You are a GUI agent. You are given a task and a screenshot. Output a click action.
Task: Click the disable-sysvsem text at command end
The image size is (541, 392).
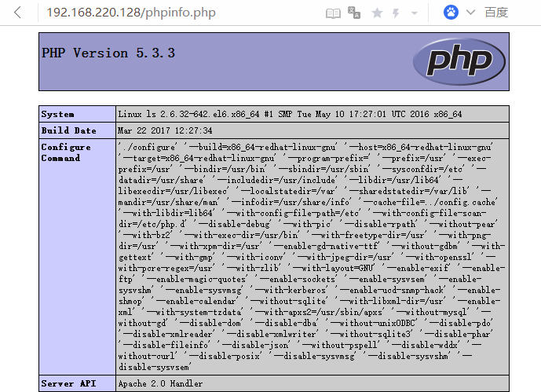[x=155, y=367]
